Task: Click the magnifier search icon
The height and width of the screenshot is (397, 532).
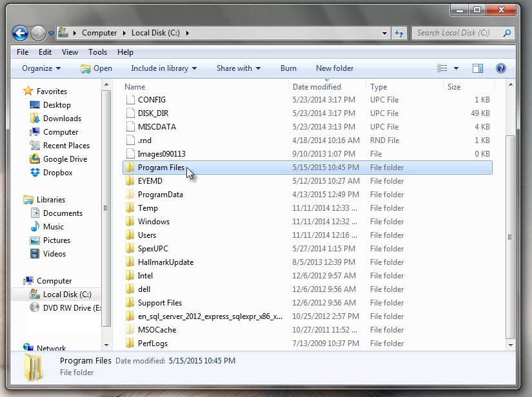Action: pyautogui.click(x=507, y=33)
